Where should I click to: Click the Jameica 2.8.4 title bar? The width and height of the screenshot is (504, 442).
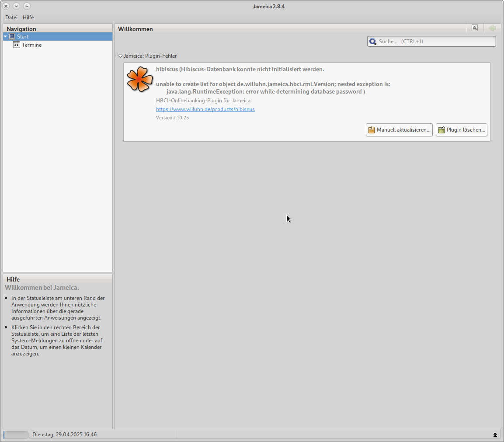[x=269, y=7]
